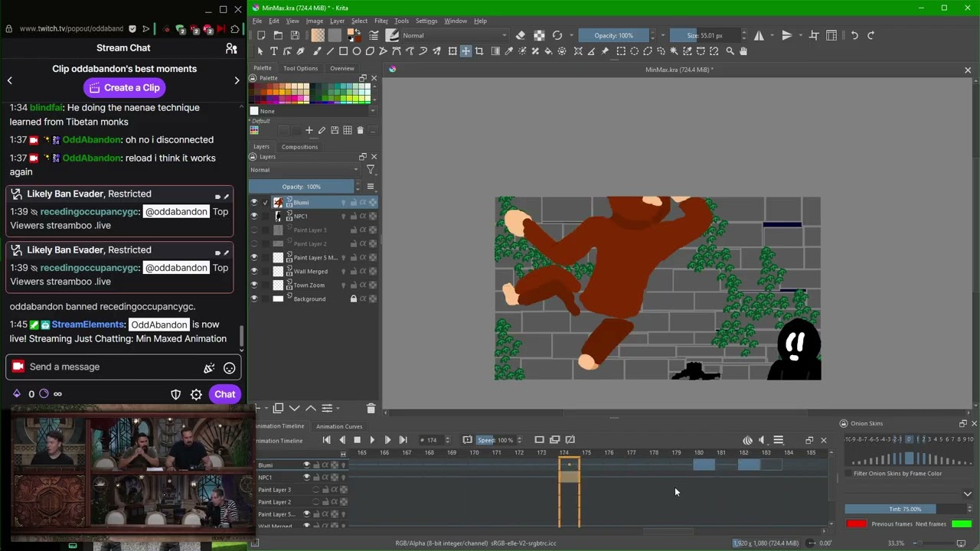Activate the Move tool
980x551 pixels.
465,51
